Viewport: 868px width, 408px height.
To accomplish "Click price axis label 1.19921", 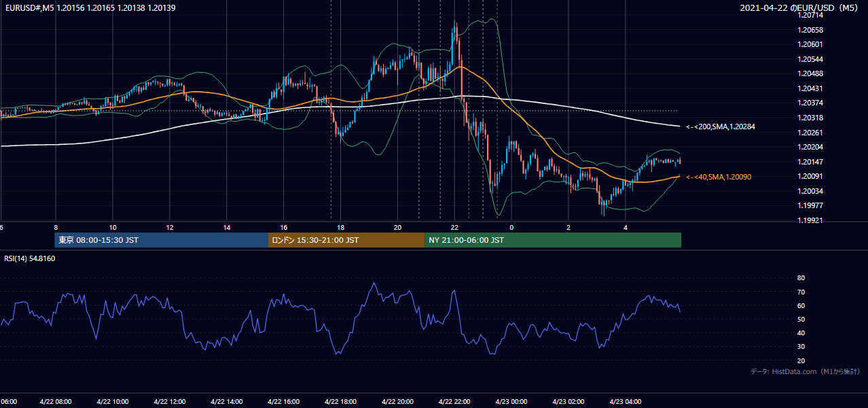I will 810,220.
